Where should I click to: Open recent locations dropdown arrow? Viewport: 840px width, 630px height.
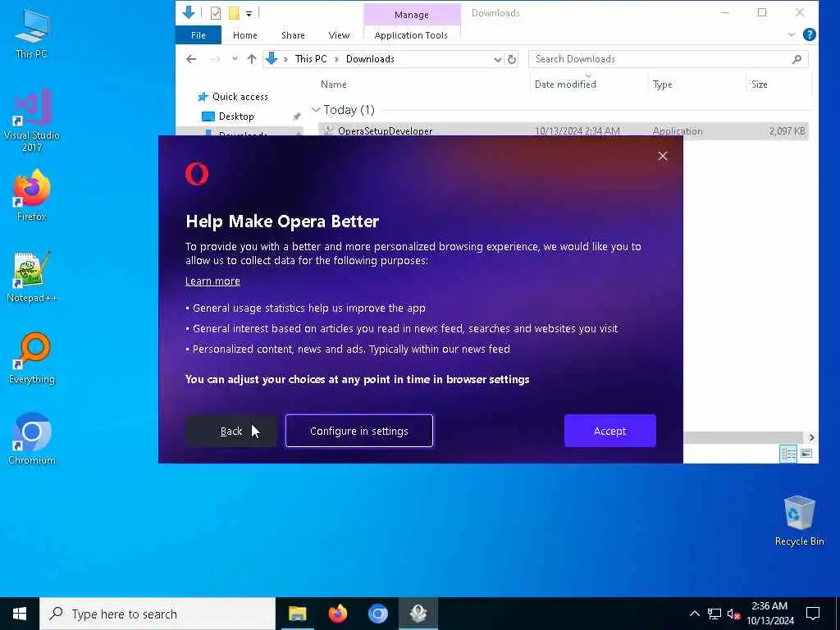coord(235,59)
